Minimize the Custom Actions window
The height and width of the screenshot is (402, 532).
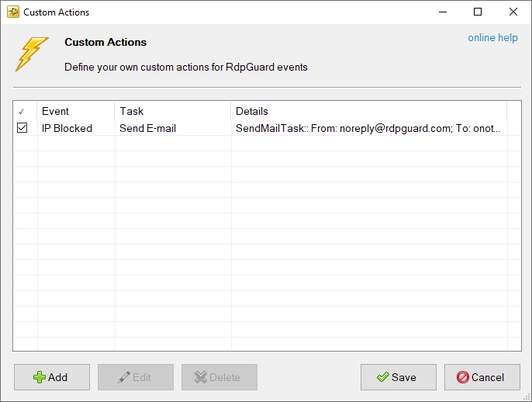(443, 12)
